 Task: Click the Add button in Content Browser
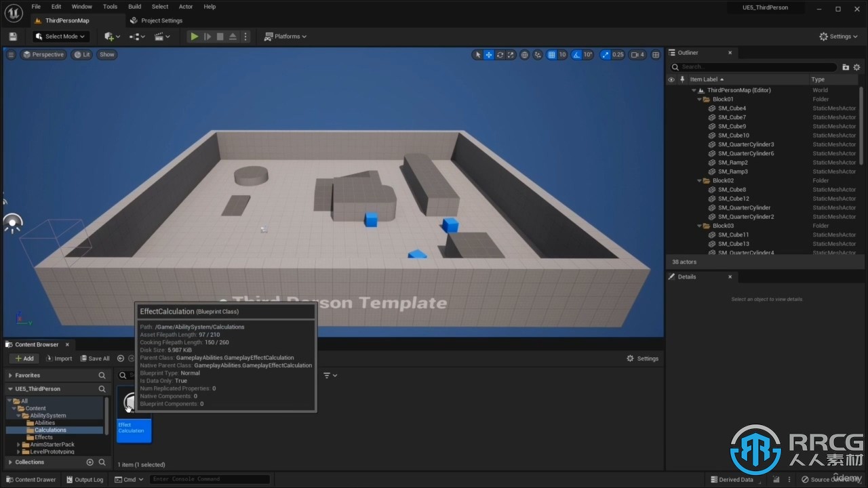(24, 359)
